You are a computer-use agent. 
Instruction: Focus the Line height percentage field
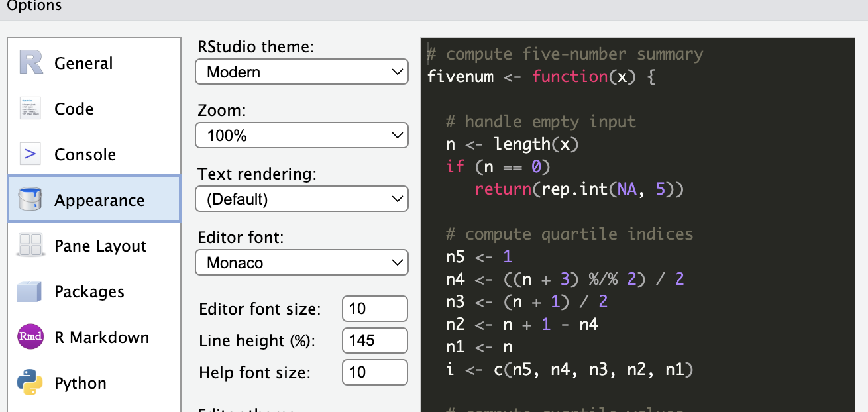374,340
